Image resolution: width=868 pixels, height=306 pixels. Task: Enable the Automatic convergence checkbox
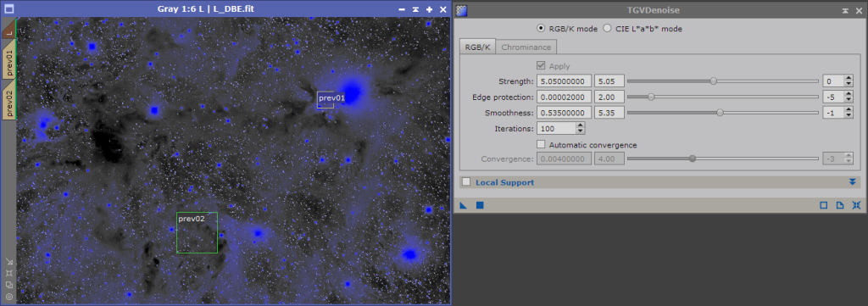(542, 145)
